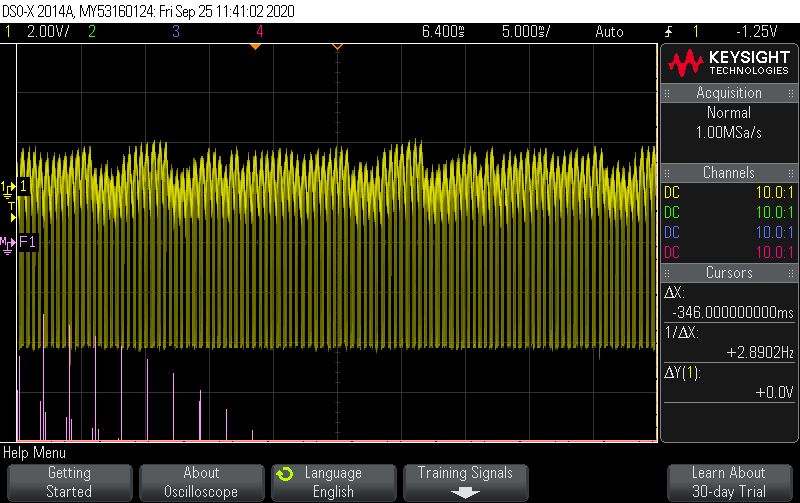Click the trigger level T marker
This screenshot has width=800, height=503.
click(x=12, y=211)
